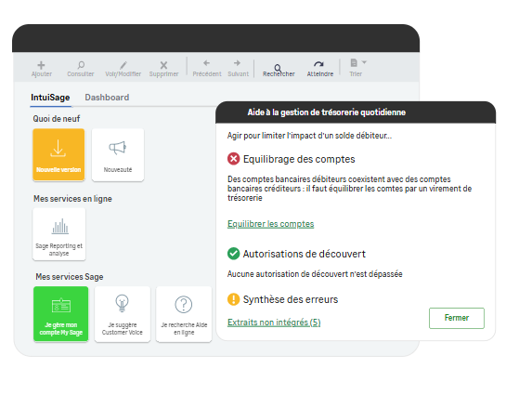This screenshot has width=532, height=395.
Task: Switch to the IntuiSage tab
Action: tap(50, 98)
